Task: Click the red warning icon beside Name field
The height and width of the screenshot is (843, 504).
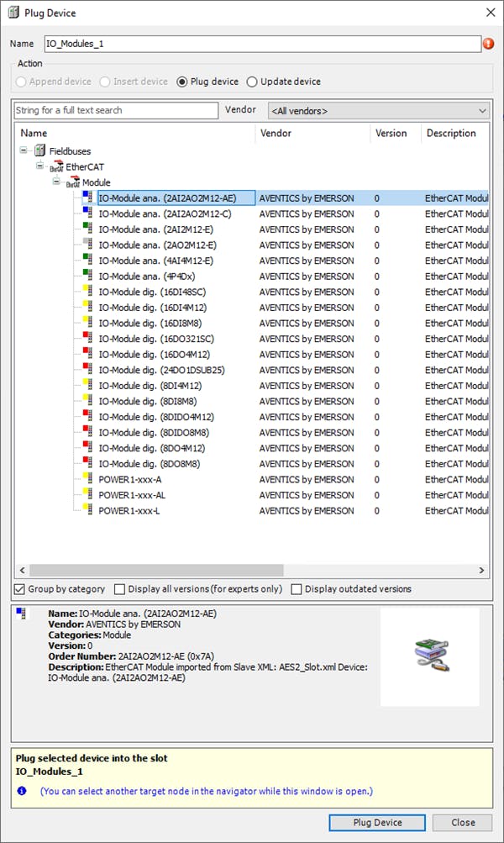Action: click(488, 44)
